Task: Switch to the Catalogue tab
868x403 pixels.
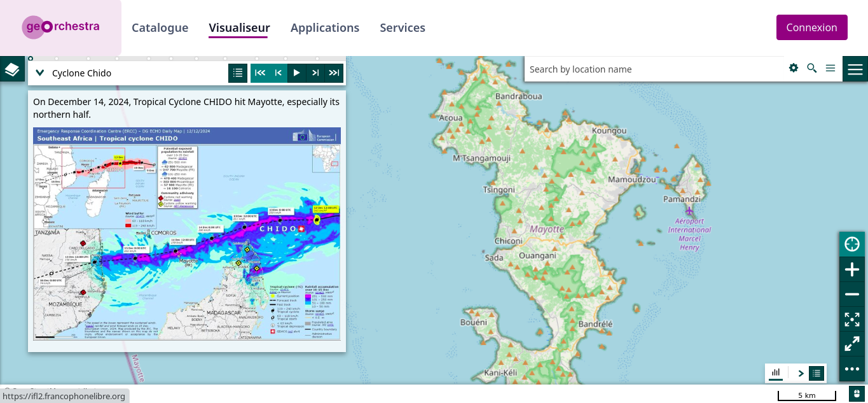Action: [160, 27]
